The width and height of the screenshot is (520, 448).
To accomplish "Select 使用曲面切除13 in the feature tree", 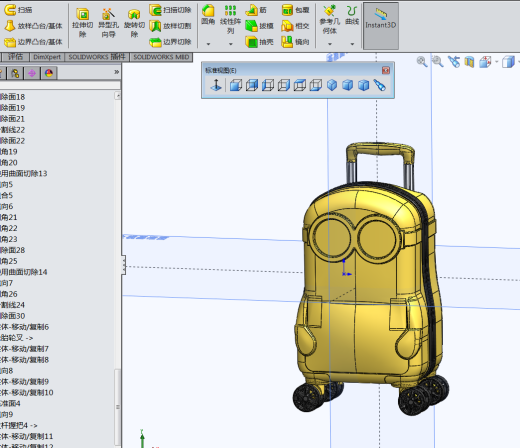I will (23, 173).
